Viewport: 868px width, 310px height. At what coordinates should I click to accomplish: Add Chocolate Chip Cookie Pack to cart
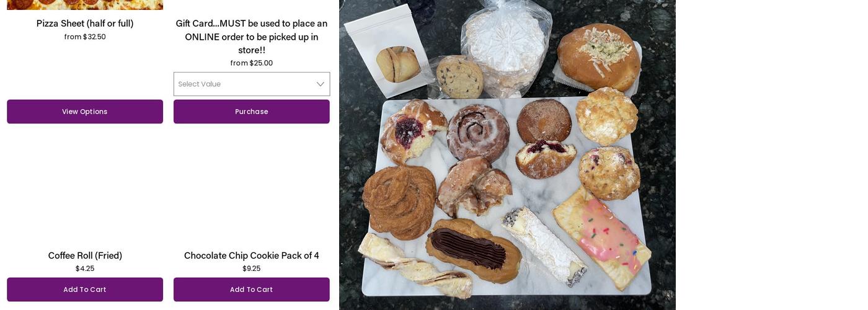(x=252, y=290)
